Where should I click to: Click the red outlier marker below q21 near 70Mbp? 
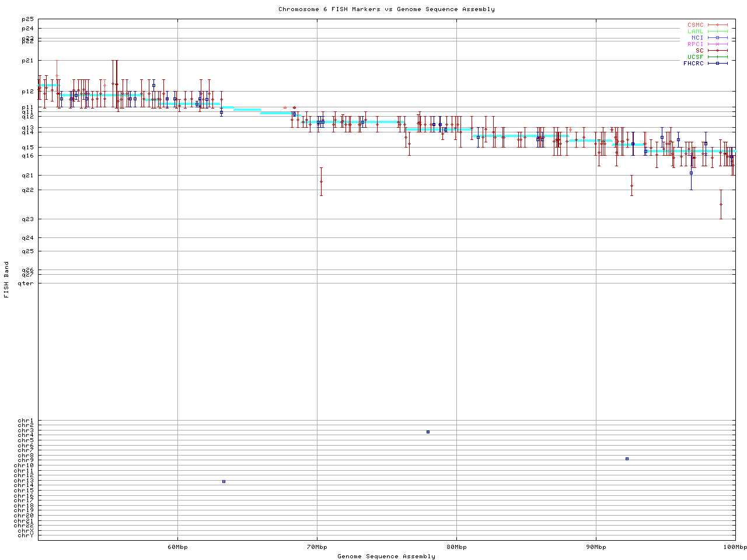coord(321,181)
